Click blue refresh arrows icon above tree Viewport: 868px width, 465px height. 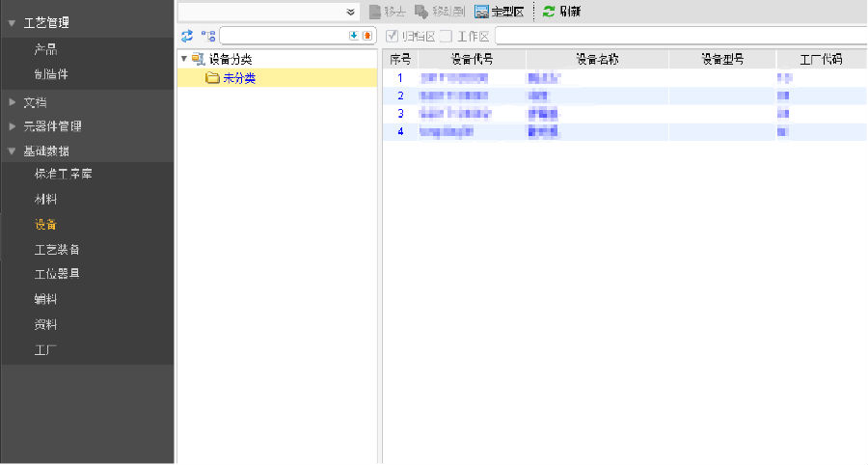point(187,36)
